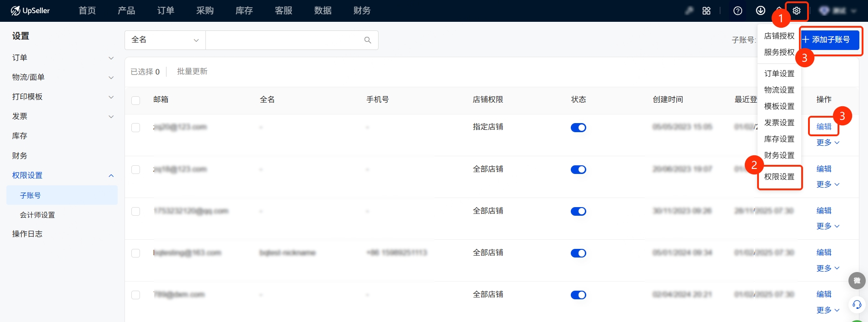Open the user account dropdown
This screenshot has width=868, height=322.
coord(838,10)
